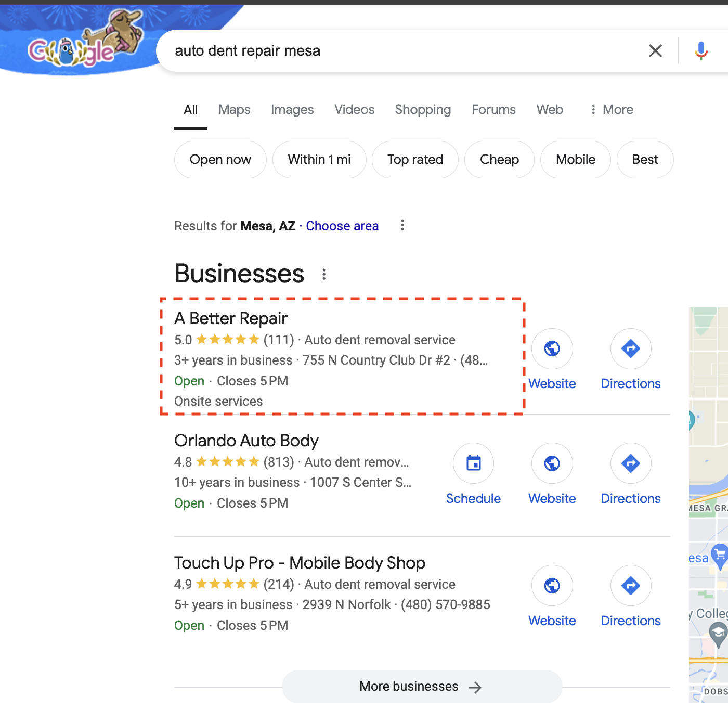
Task: Start voice search with the microphone icon
Action: coord(701,51)
